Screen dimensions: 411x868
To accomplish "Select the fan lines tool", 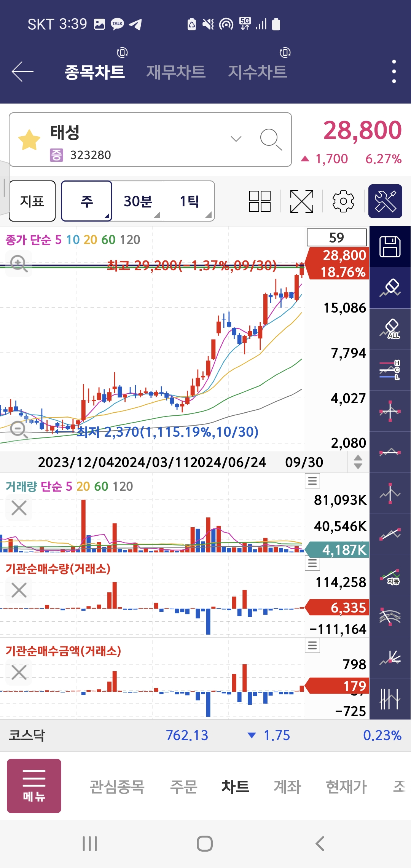I will (390, 658).
